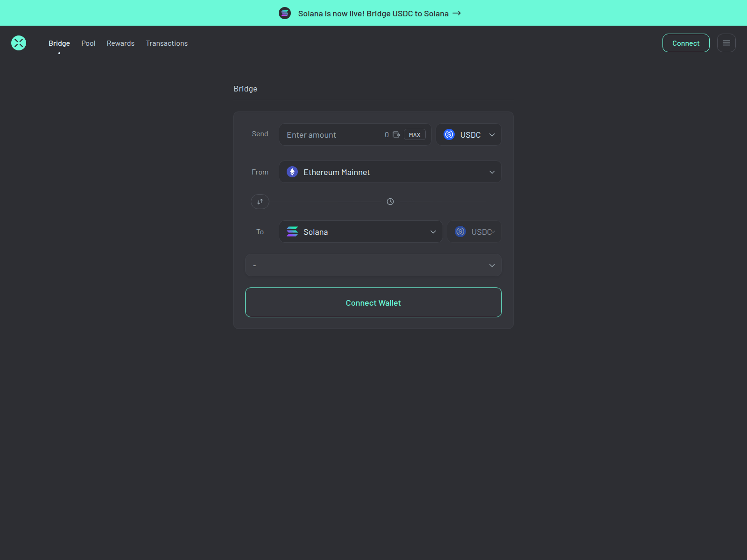Click the From label
747x560 pixels.
pyautogui.click(x=260, y=172)
